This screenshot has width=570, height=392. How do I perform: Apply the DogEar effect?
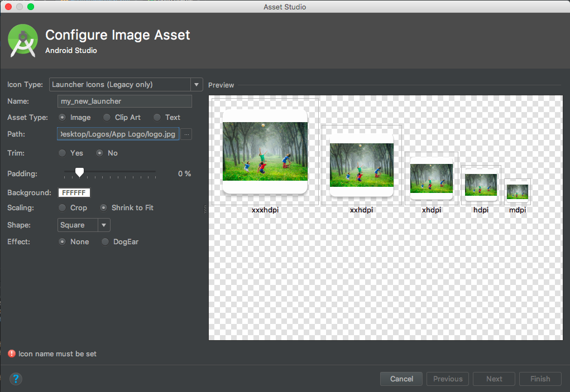(105, 241)
